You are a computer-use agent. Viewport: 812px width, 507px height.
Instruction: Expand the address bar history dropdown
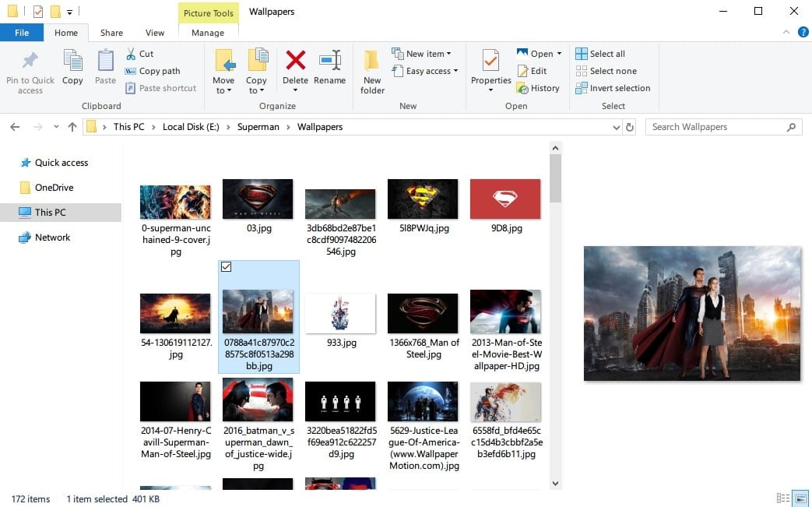tap(616, 127)
